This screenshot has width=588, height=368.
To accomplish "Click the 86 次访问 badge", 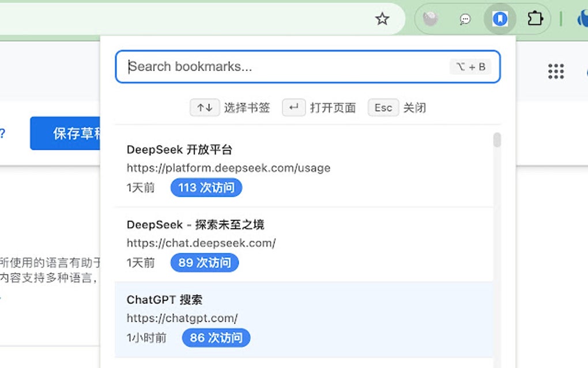I will 216,337.
